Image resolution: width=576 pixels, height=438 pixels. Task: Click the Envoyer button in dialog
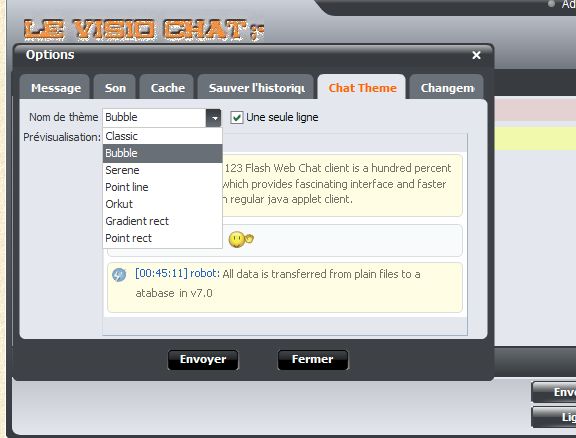point(203,359)
